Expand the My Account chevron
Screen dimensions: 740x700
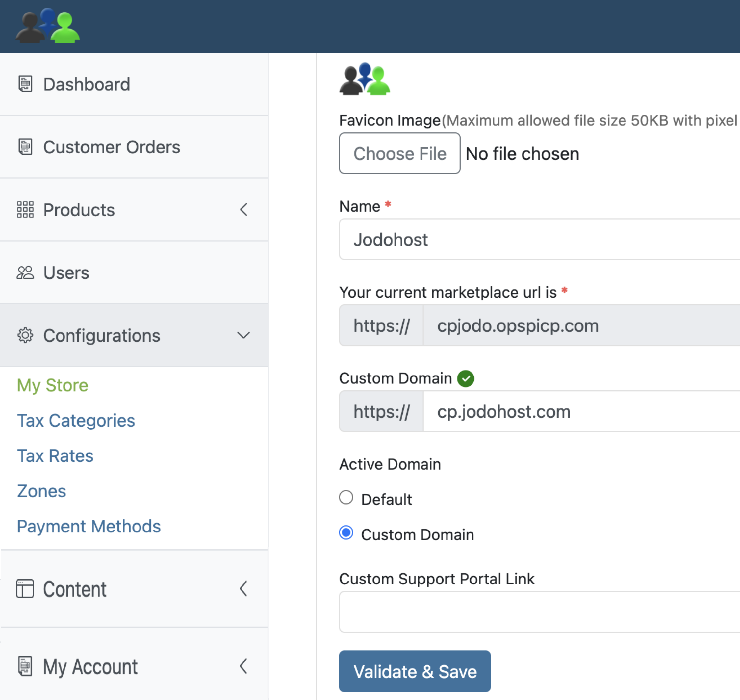pyautogui.click(x=243, y=666)
